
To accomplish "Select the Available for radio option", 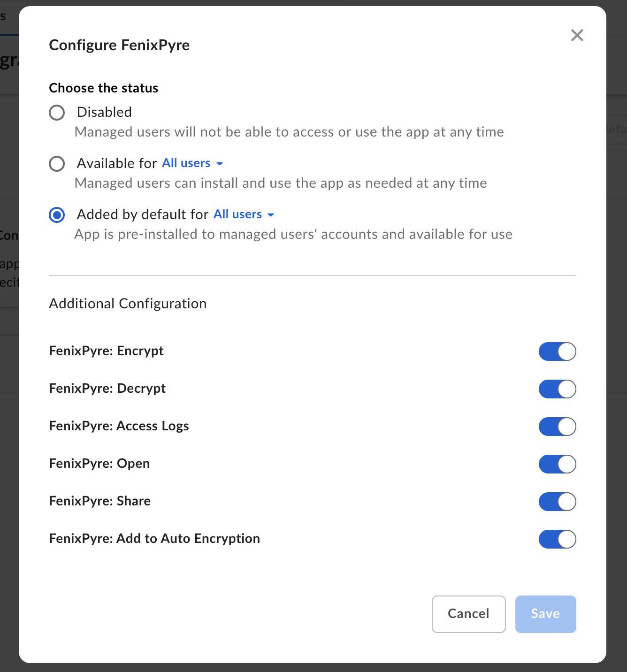I will pyautogui.click(x=57, y=164).
